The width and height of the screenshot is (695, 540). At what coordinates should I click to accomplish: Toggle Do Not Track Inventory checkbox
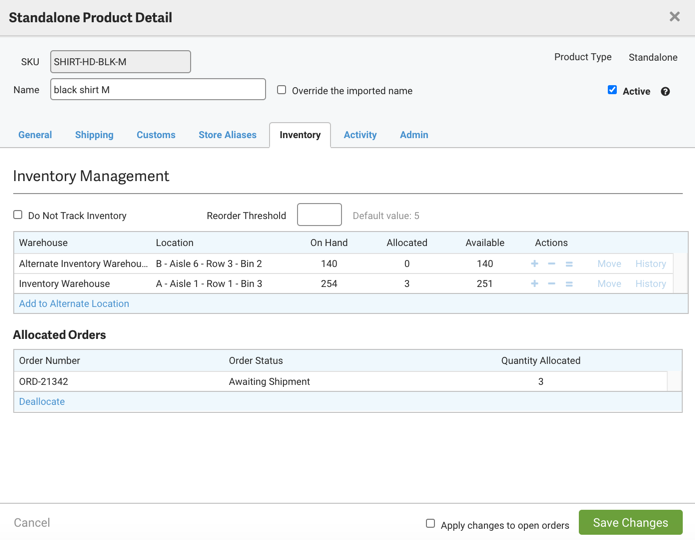pos(18,215)
